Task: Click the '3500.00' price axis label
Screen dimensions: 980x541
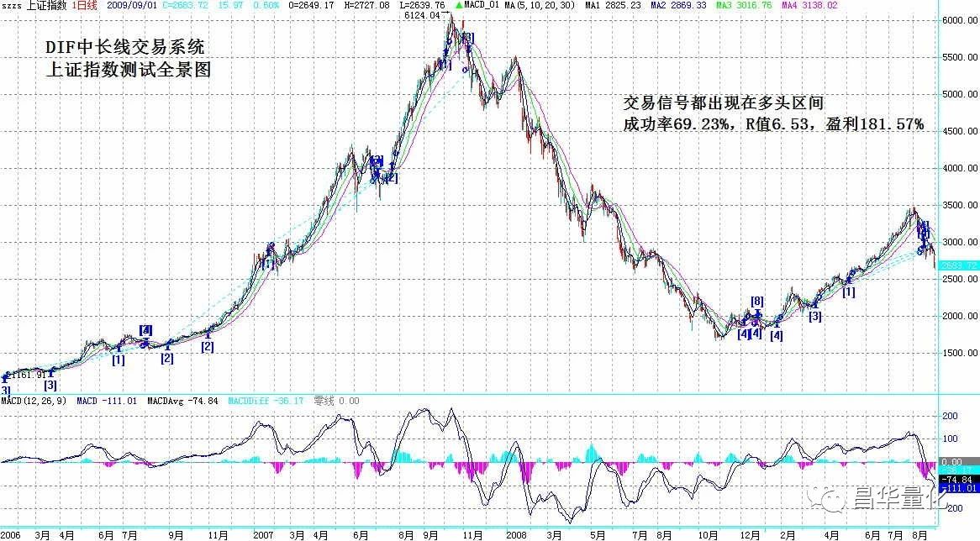Action: [959, 205]
